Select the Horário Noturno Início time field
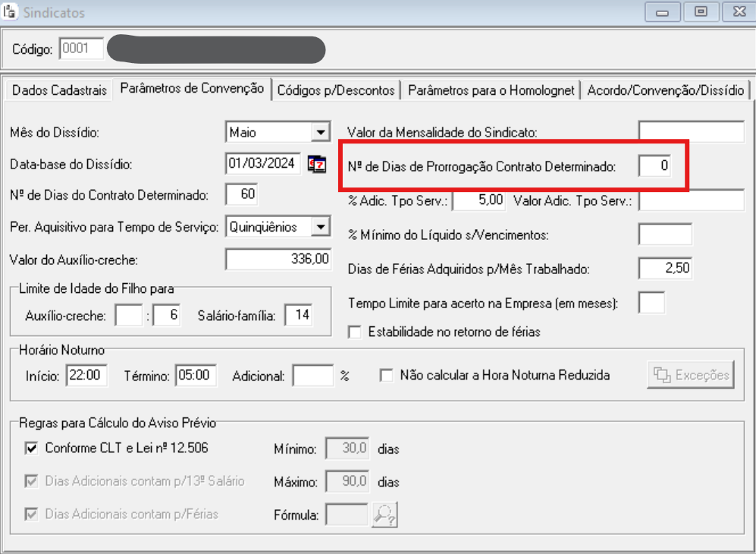This screenshot has height=554, width=756. coord(87,375)
